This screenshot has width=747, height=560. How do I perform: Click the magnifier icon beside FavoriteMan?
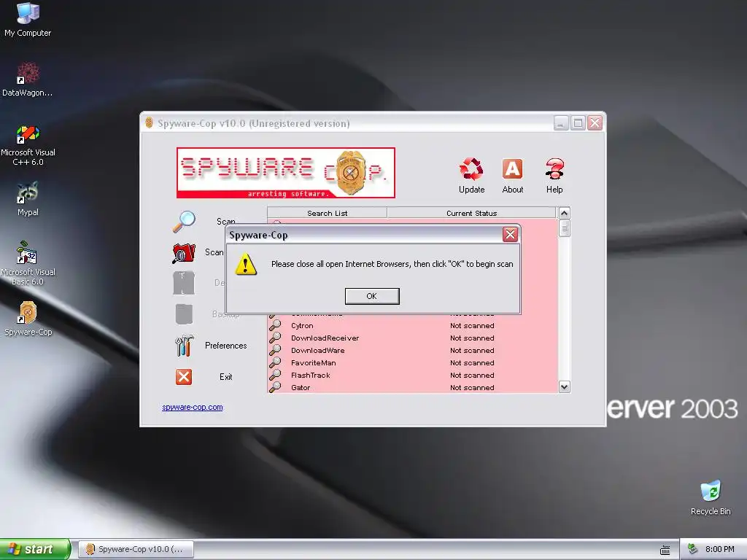click(275, 362)
